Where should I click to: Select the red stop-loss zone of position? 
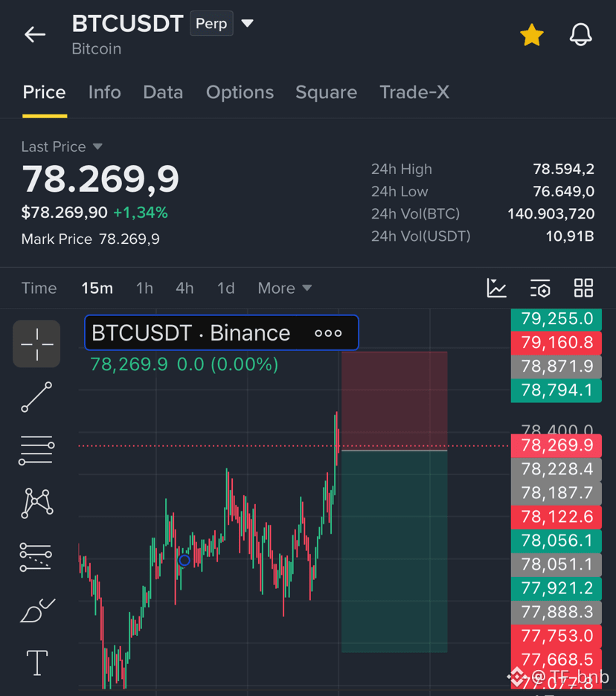[394, 402]
